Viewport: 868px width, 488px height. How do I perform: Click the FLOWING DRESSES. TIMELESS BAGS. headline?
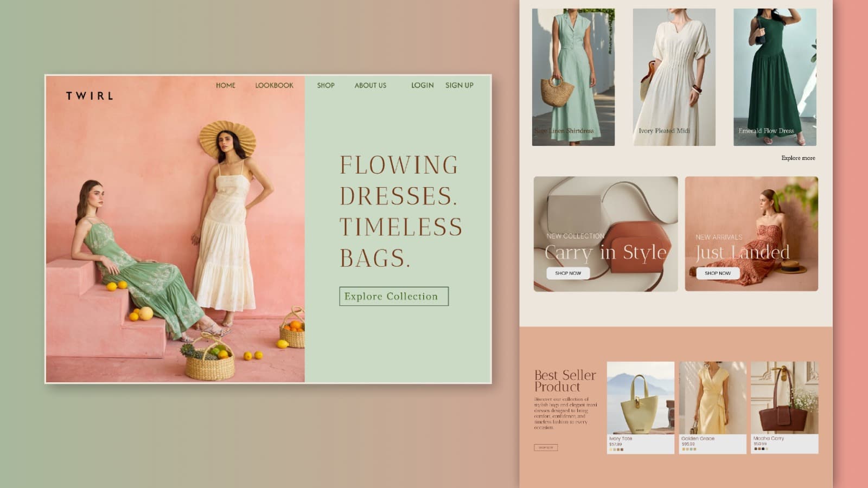coord(401,211)
